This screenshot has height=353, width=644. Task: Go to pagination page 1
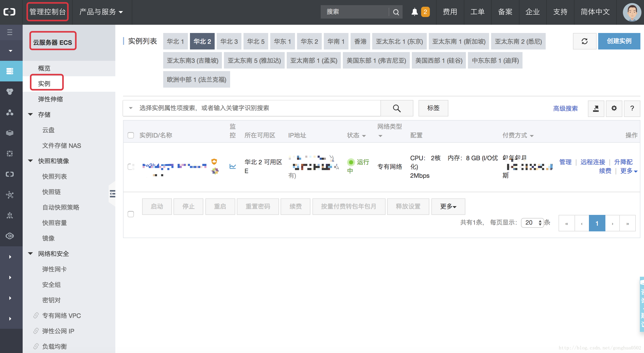(597, 223)
